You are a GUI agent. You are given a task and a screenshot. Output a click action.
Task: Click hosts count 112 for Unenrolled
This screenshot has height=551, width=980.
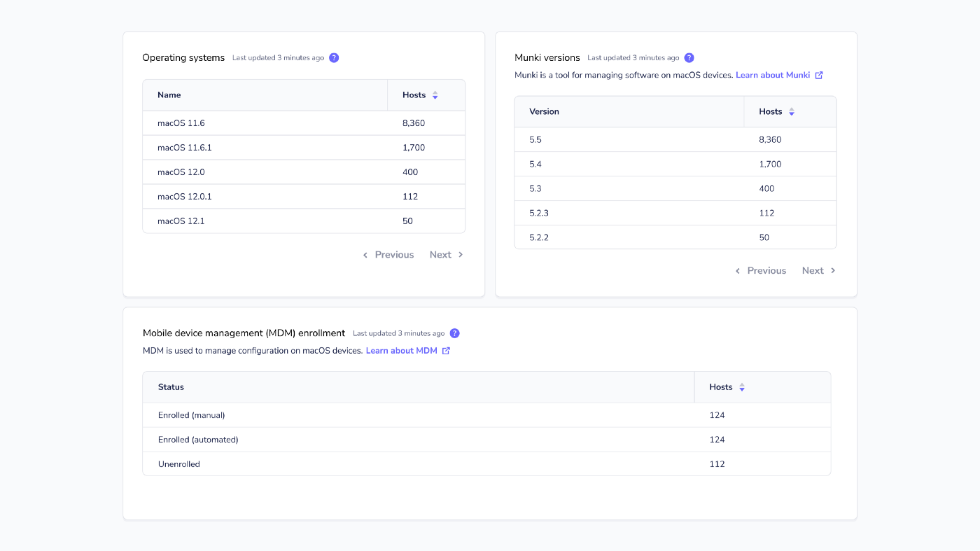717,464
